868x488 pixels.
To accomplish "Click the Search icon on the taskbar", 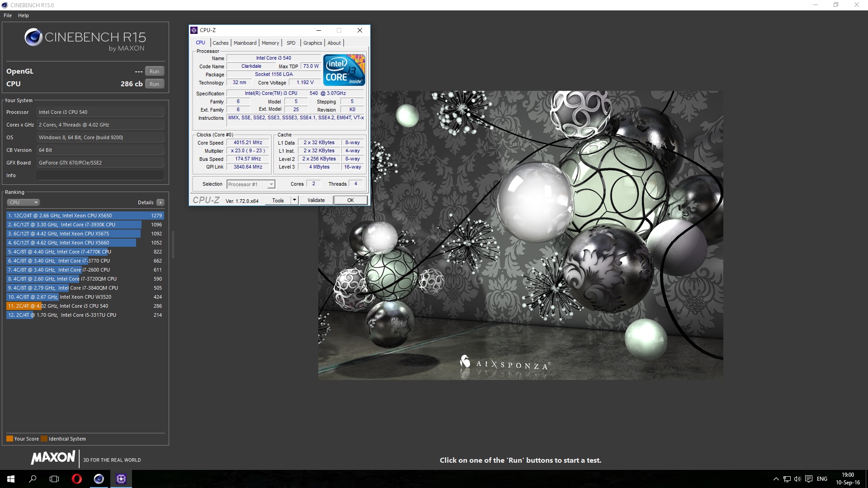I will [x=32, y=479].
